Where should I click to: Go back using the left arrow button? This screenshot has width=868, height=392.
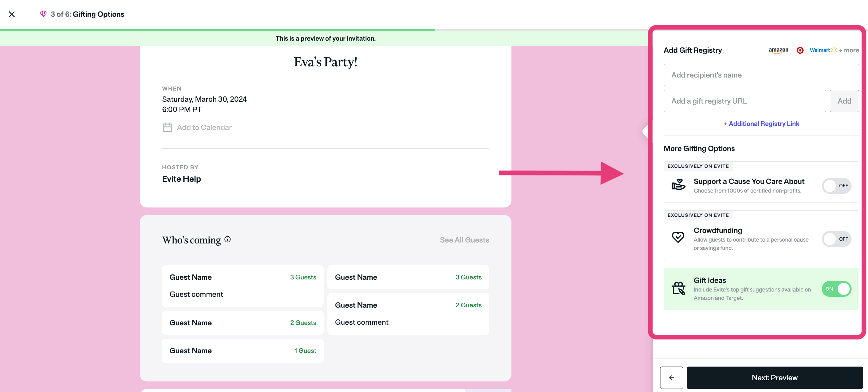pyautogui.click(x=671, y=377)
